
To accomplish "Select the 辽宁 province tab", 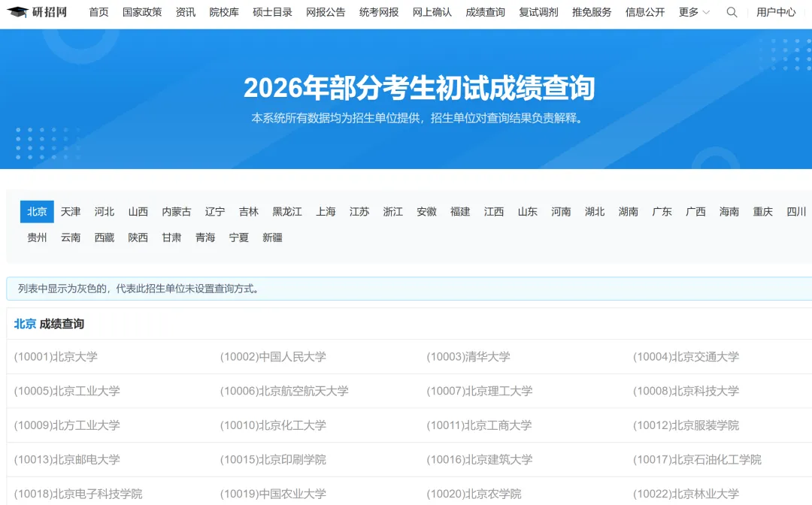I will [x=215, y=212].
